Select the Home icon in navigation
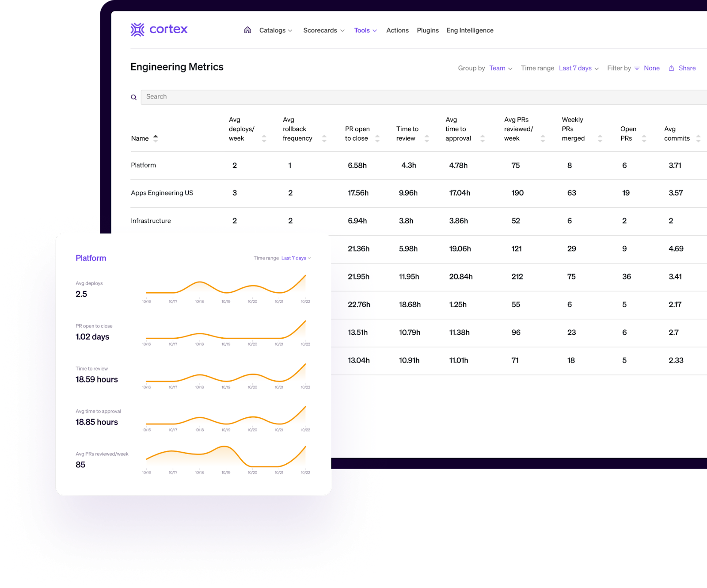 click(247, 30)
